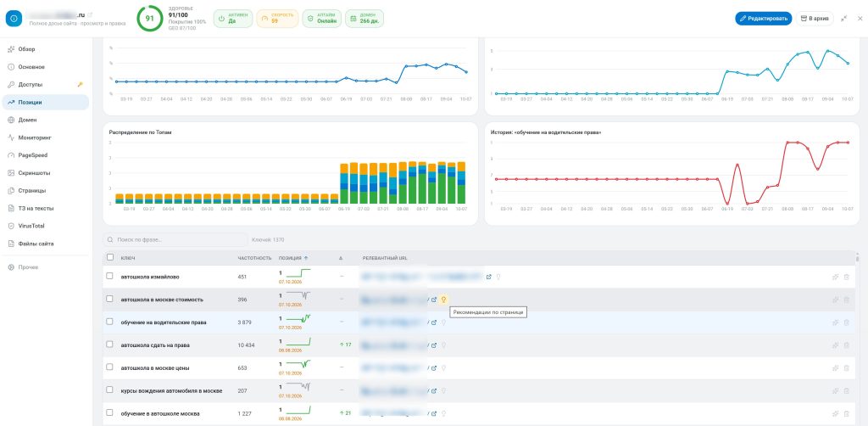
Task: Expand the Прочее section in the sidebar
Action: tap(46, 267)
